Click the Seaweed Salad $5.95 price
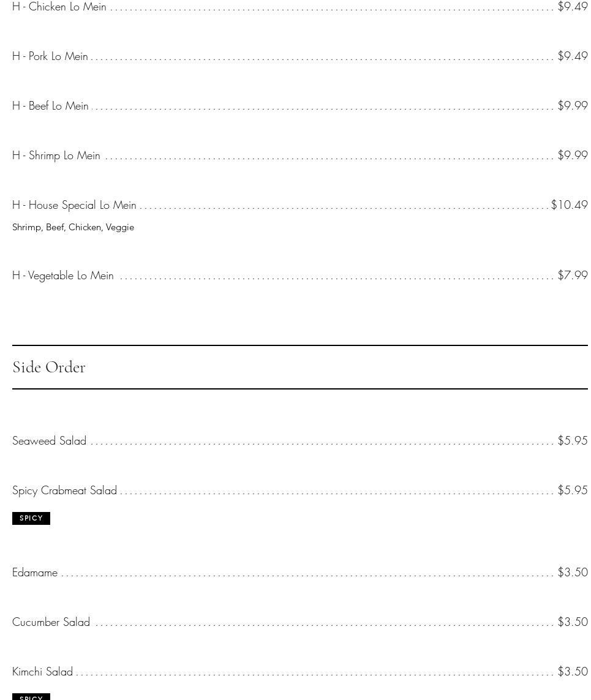This screenshot has width=591, height=700. click(573, 441)
